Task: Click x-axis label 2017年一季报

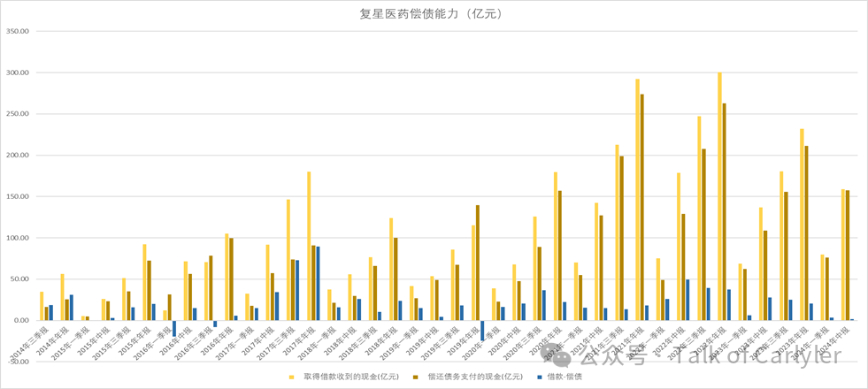Action: click(234, 342)
